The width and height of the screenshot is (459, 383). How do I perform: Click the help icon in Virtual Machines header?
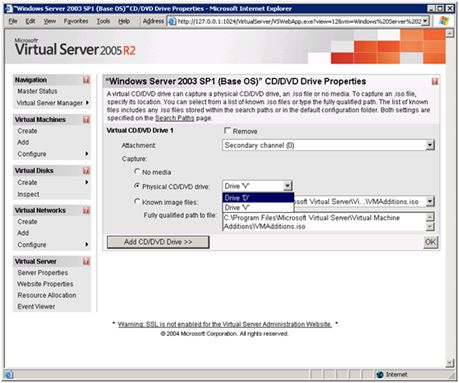pyautogui.click(x=86, y=119)
